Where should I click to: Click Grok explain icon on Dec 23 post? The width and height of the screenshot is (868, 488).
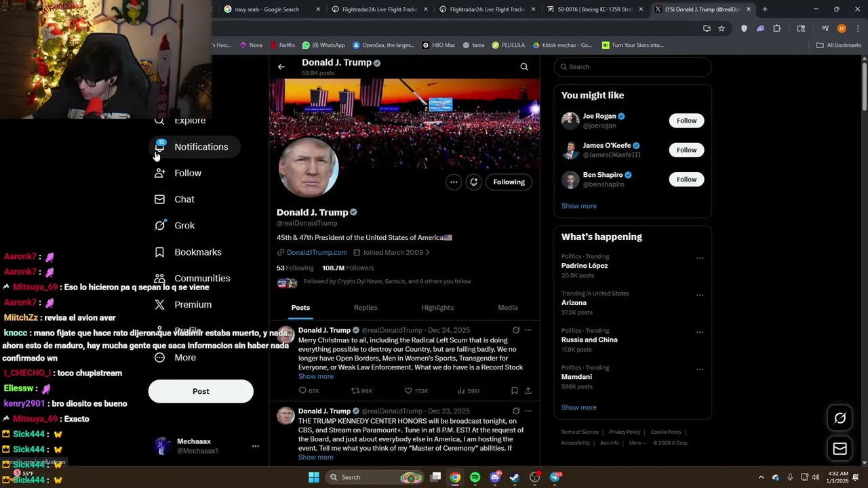pyautogui.click(x=516, y=411)
